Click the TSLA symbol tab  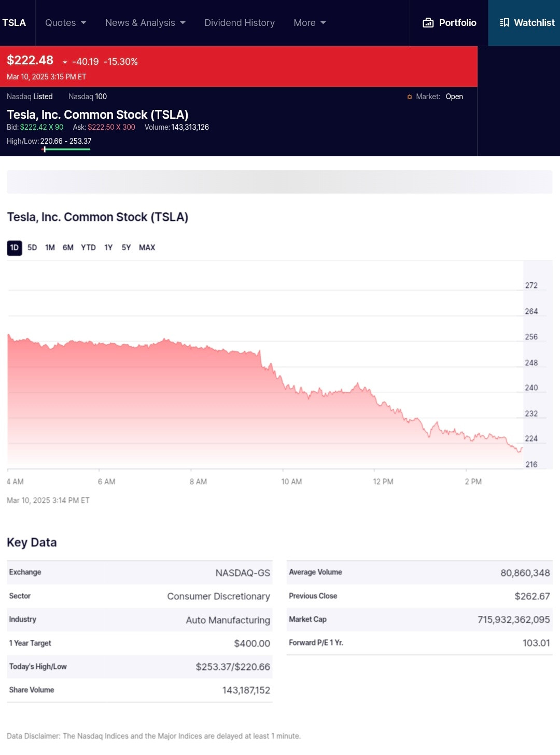tap(14, 23)
